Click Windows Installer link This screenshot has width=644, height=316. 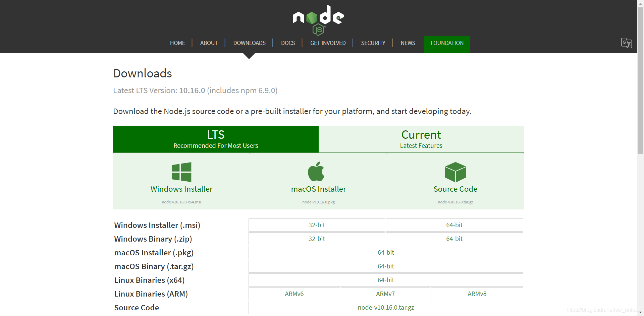click(x=181, y=189)
